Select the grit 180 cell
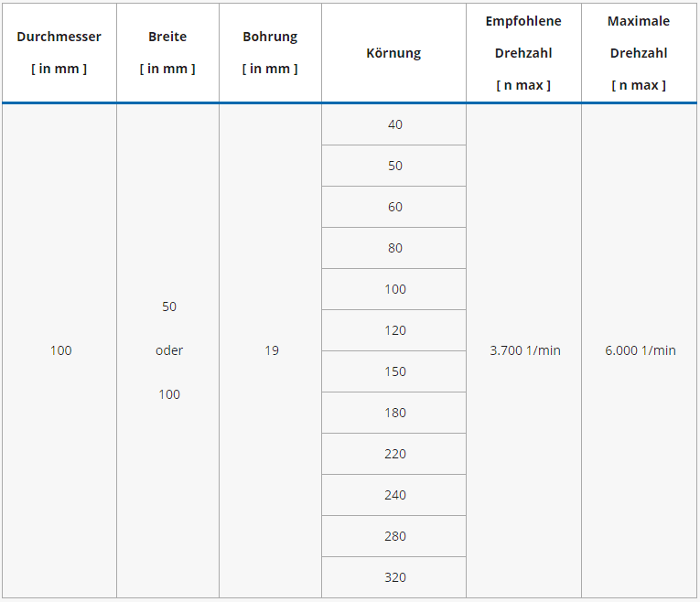 tap(394, 413)
